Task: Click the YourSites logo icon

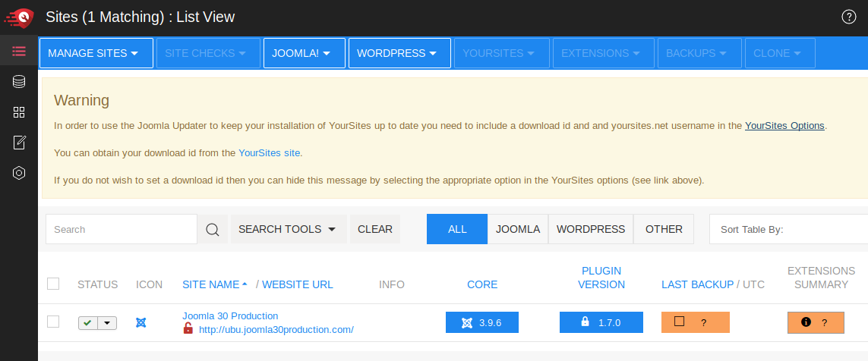Action: coord(19,17)
